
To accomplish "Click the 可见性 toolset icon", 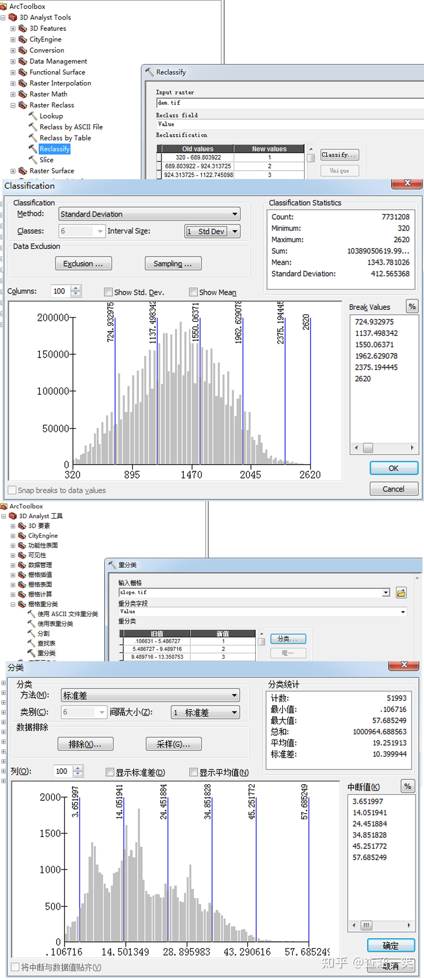I will tap(22, 555).
